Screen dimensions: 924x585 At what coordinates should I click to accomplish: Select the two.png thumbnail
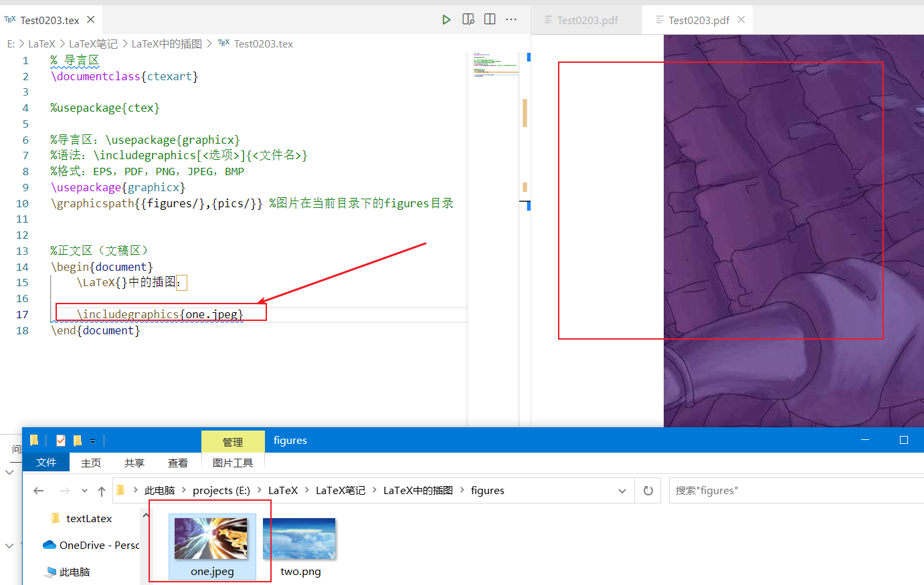point(299,538)
